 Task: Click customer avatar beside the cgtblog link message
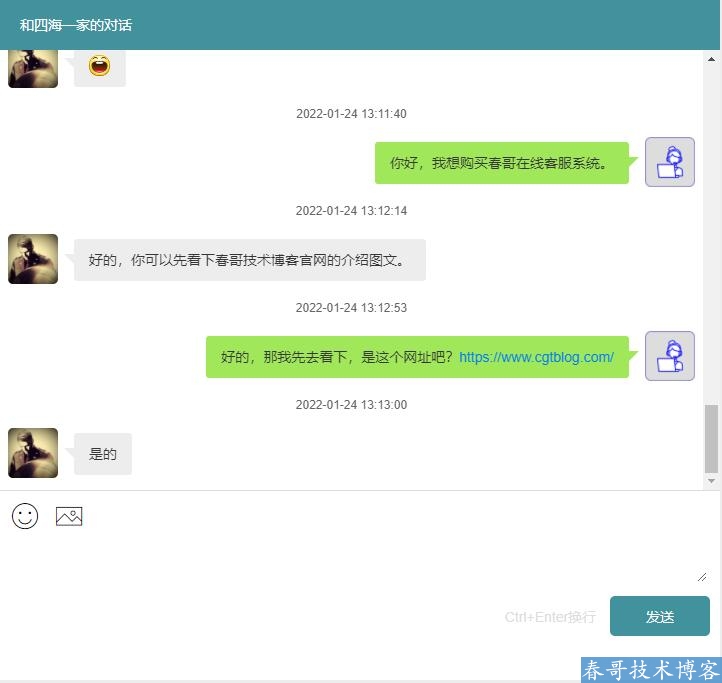click(x=669, y=356)
